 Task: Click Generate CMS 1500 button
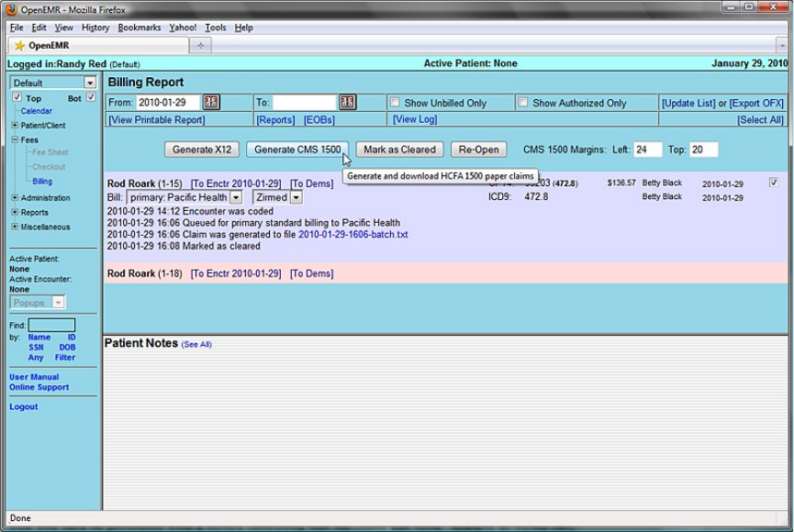pos(297,150)
